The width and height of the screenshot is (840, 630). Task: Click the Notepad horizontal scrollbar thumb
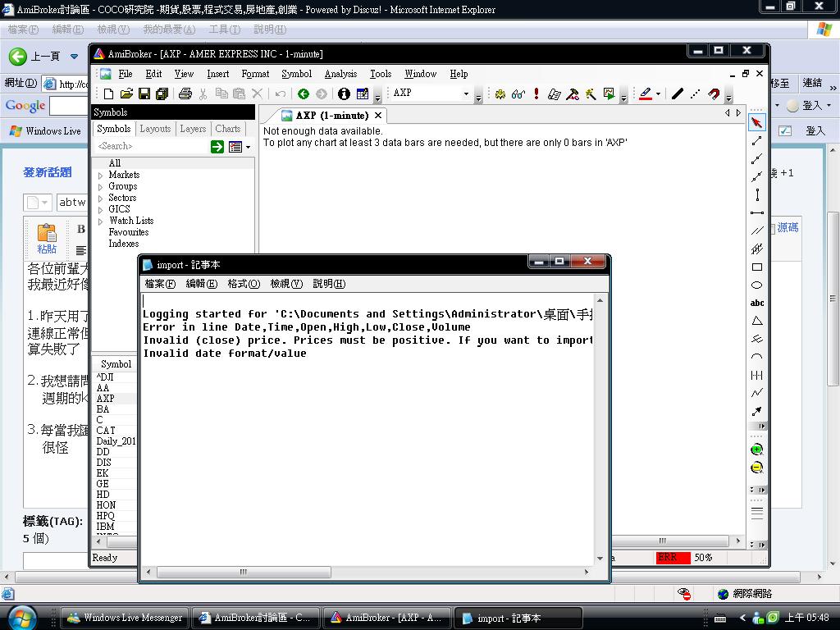click(244, 572)
